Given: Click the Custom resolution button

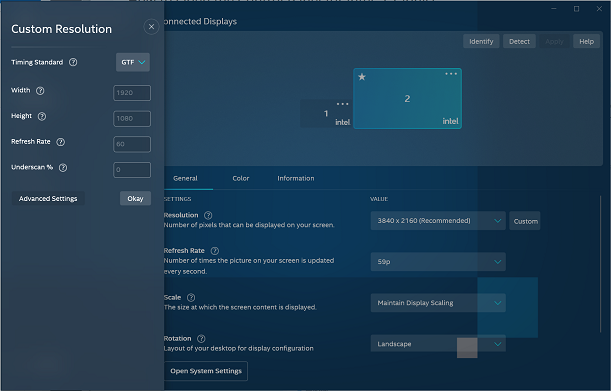Looking at the screenshot, I should [525, 221].
